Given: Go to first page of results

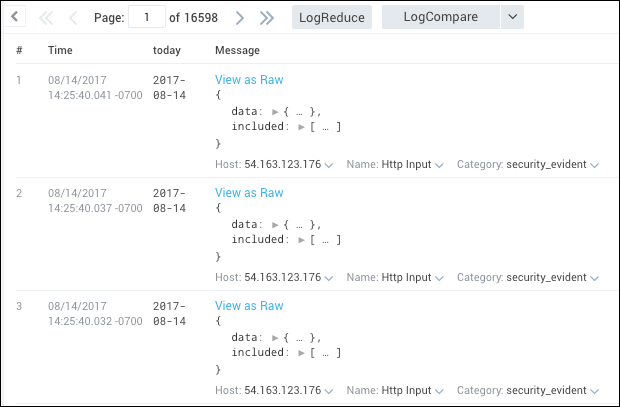Looking at the screenshot, I should pyautogui.click(x=46, y=18).
